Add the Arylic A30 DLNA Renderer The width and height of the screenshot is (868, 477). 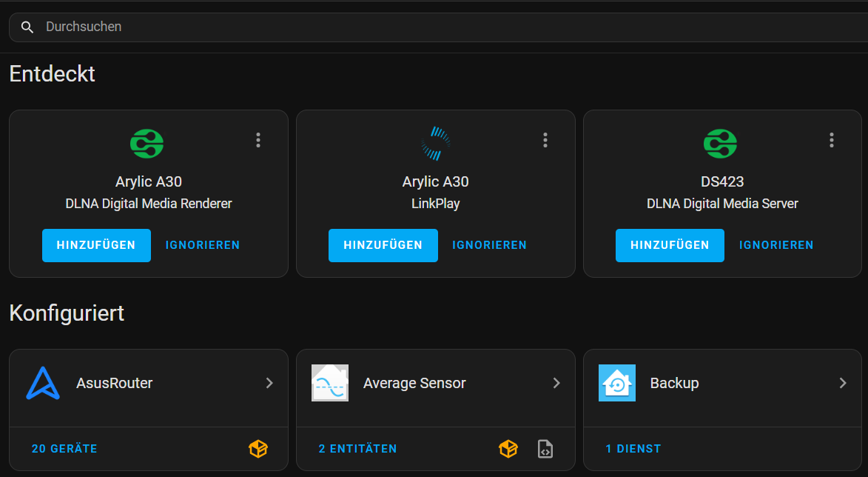pos(96,245)
